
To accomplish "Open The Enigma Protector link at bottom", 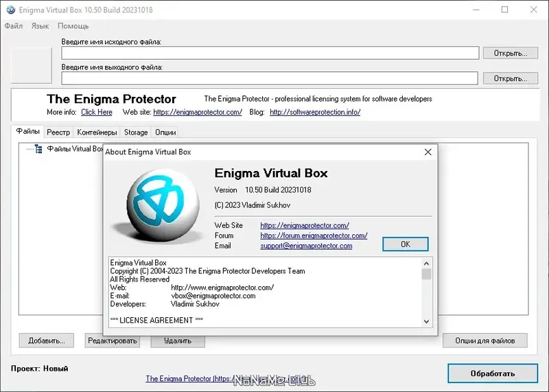I will (226, 379).
